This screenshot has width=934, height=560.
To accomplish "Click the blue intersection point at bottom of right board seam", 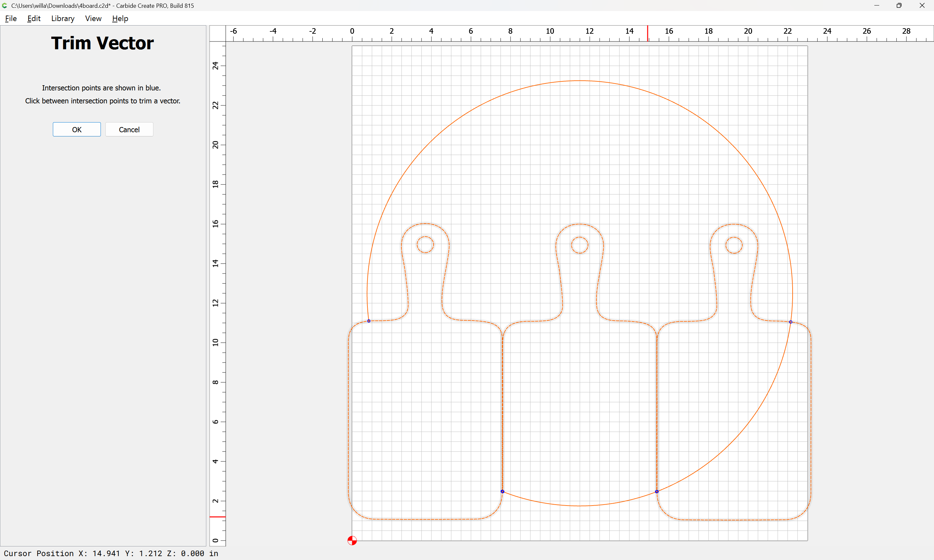I will tap(657, 491).
